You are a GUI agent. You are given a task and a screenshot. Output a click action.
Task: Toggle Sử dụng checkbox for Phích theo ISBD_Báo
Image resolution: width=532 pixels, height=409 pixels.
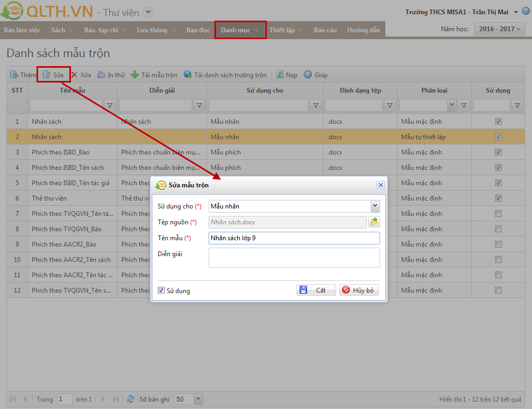coord(498,152)
